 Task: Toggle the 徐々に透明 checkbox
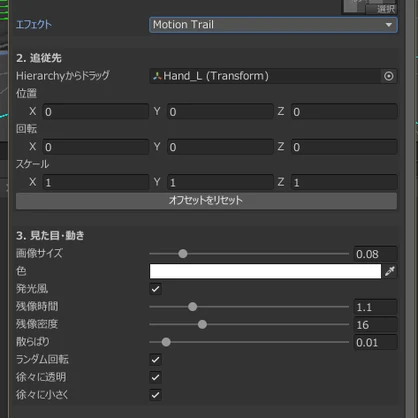pyautogui.click(x=155, y=377)
